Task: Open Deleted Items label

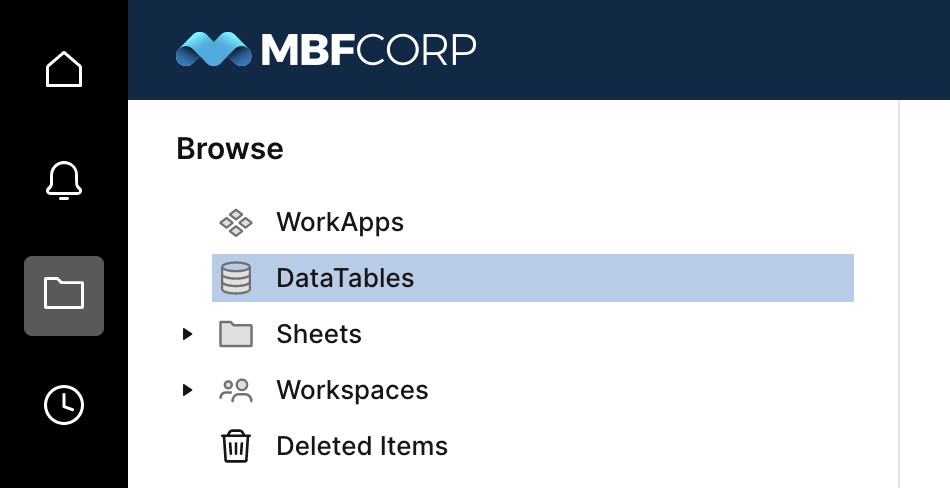Action: coord(362,446)
